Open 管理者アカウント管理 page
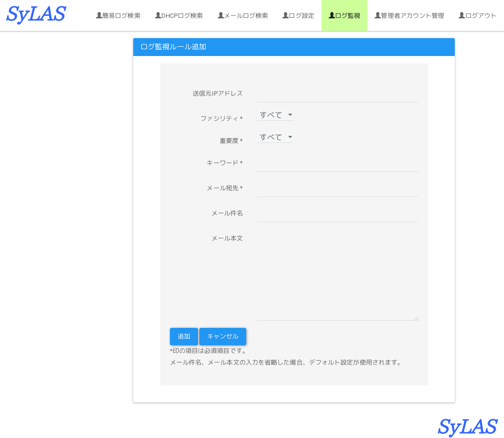Image resolution: width=504 pixels, height=438 pixels. pyautogui.click(x=409, y=15)
